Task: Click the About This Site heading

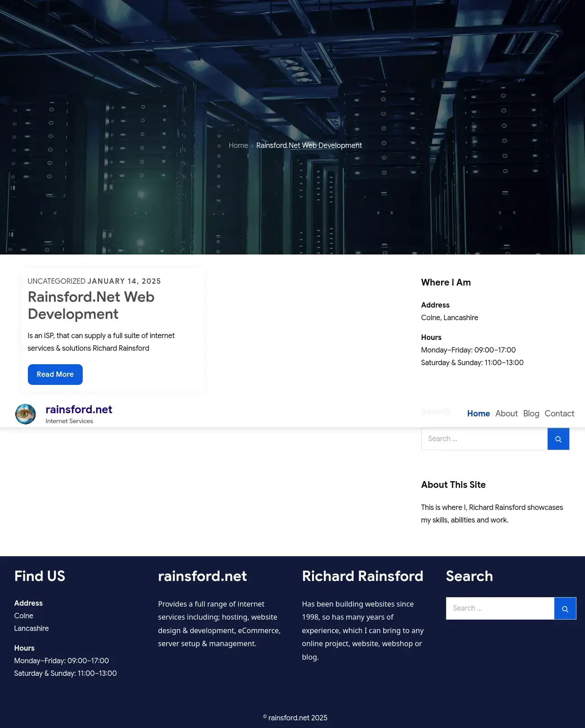Action: coord(453,485)
